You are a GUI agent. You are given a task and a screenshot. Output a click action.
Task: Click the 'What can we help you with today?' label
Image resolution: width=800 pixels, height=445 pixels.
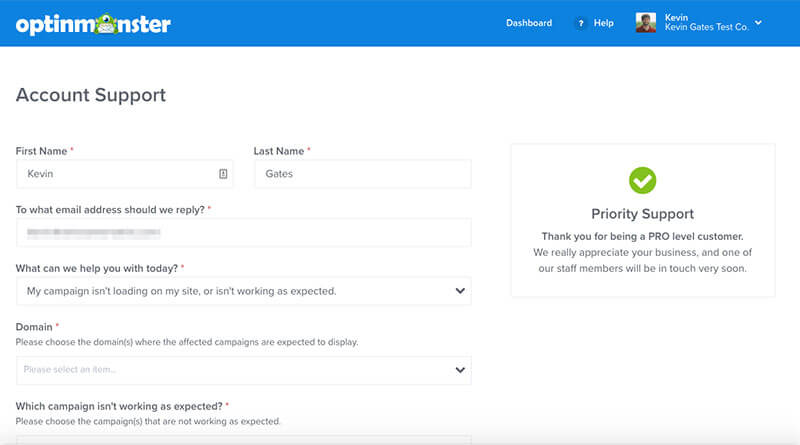point(96,268)
